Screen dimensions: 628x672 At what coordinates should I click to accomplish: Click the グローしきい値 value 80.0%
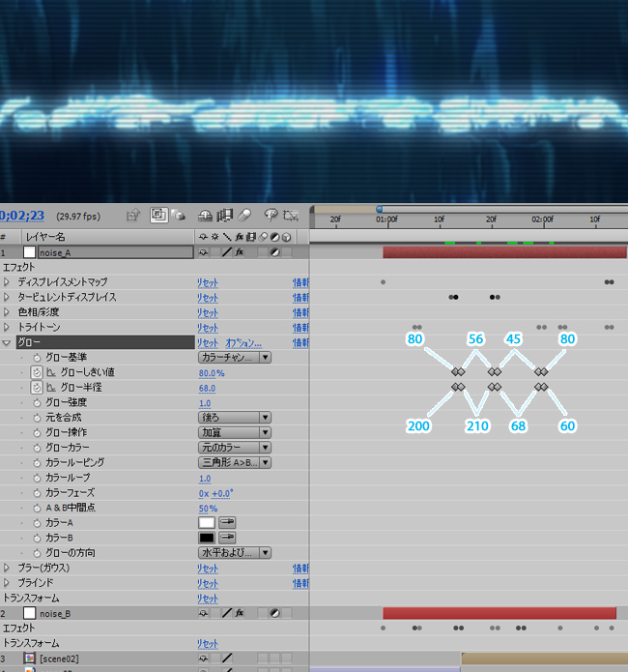point(212,372)
